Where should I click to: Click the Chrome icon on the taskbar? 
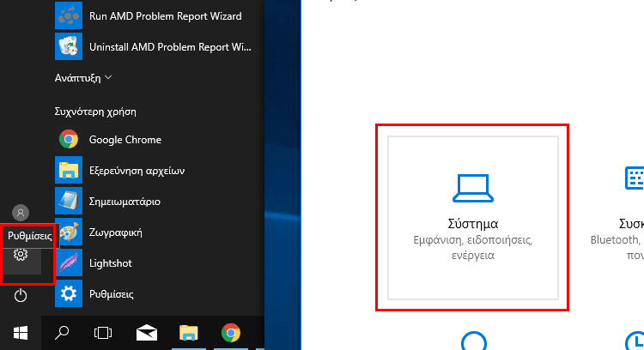[x=230, y=332]
